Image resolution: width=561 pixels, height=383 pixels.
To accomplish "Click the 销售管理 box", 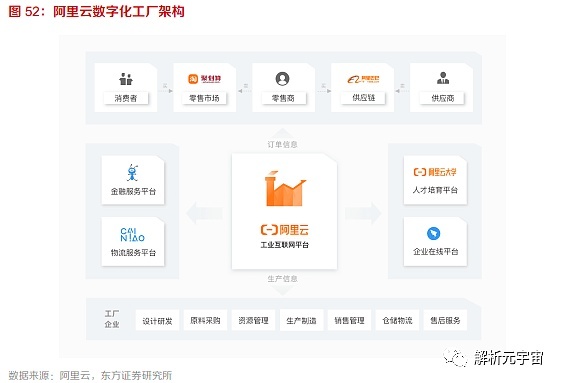I will (x=350, y=320).
